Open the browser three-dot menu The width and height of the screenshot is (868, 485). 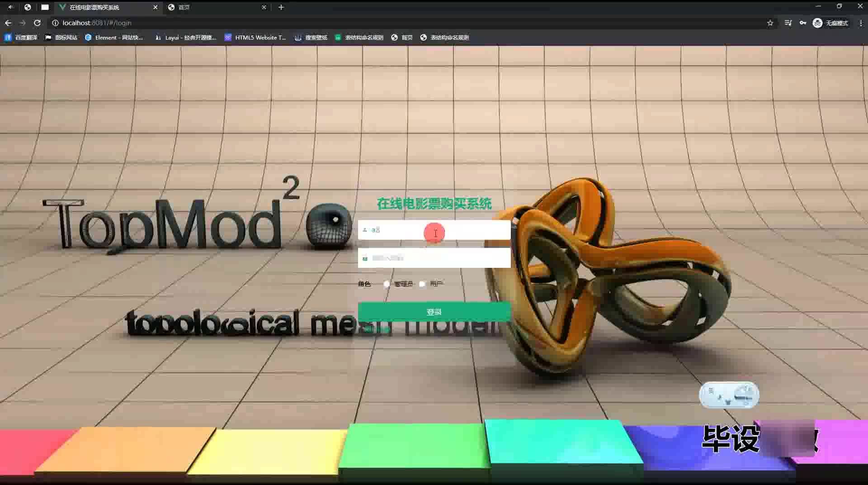click(x=861, y=23)
